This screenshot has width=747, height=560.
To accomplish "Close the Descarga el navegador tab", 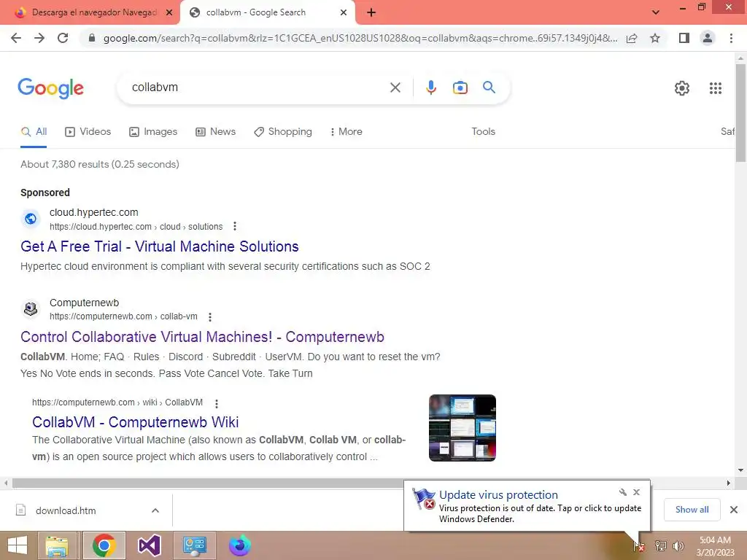I will (169, 12).
